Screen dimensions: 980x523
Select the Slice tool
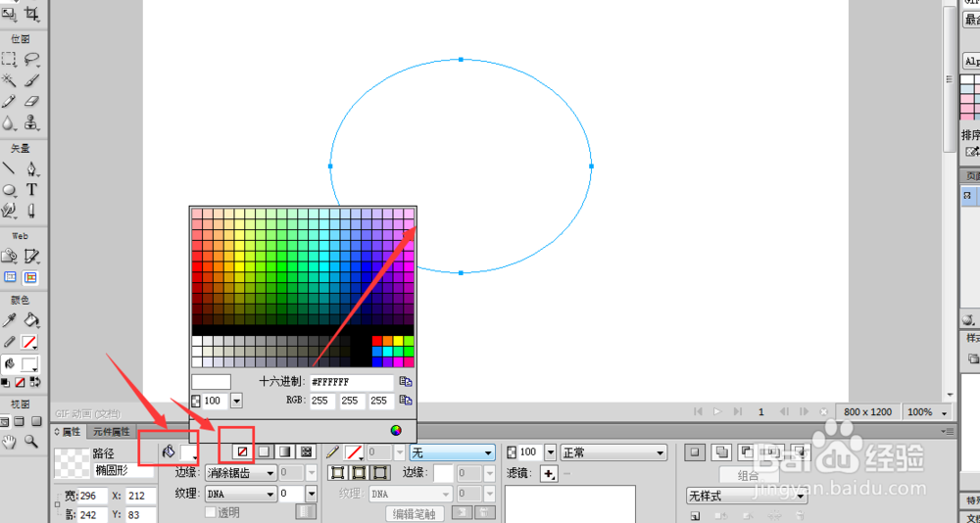[30, 257]
